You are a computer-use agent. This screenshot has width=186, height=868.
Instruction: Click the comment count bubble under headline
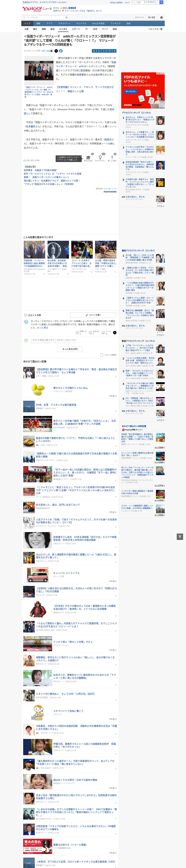[x=44, y=51]
